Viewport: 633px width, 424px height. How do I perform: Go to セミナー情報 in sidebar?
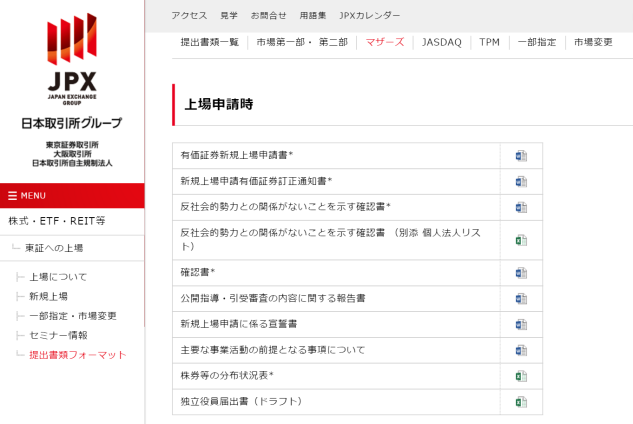click(58, 335)
